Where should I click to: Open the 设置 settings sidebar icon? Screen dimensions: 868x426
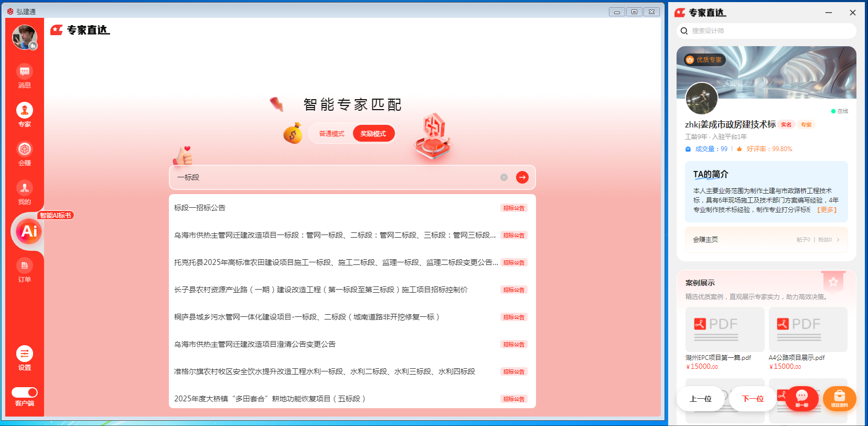[x=25, y=358]
